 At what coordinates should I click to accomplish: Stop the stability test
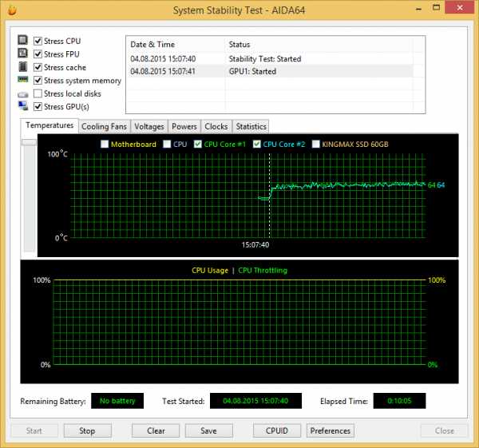click(87, 430)
